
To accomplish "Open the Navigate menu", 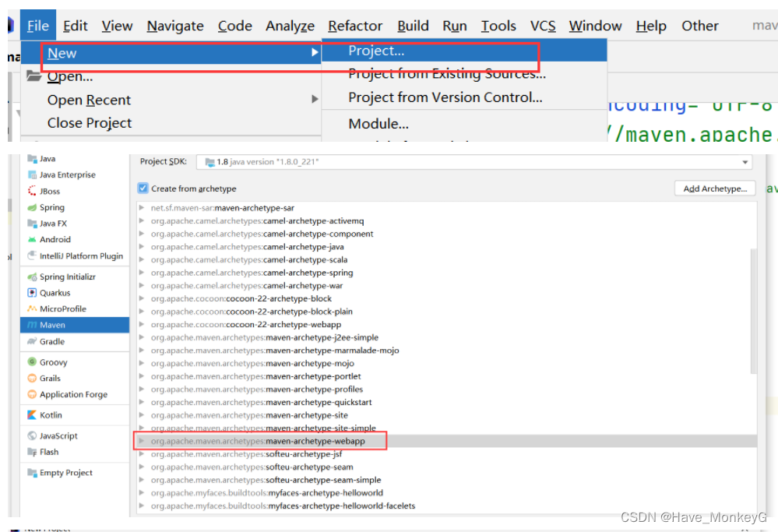I will coord(175,25).
